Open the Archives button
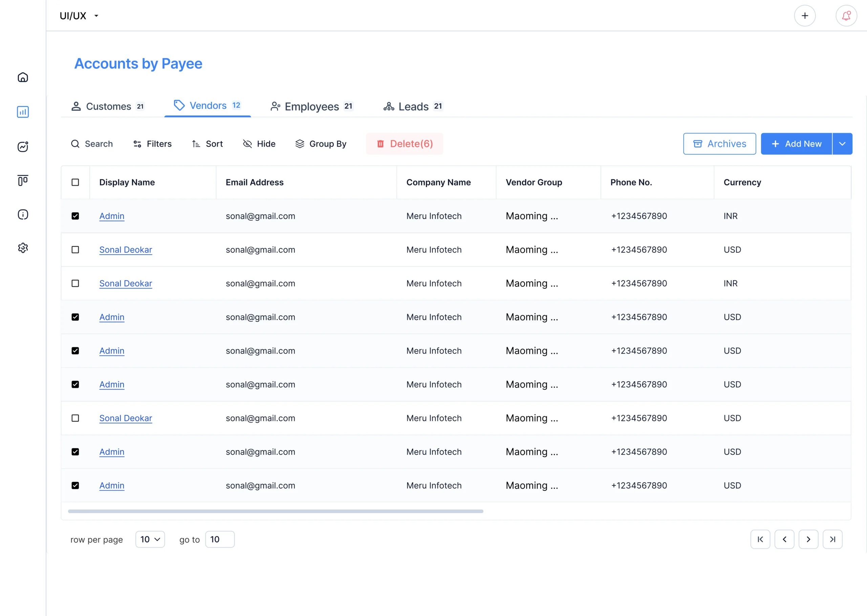 coord(719,144)
